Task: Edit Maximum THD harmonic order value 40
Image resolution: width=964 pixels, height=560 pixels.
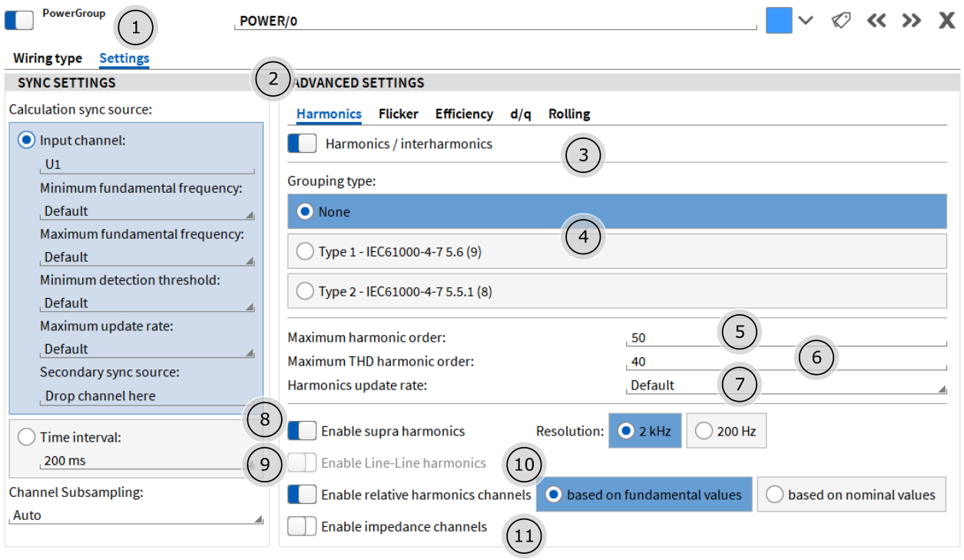Action: pyautogui.click(x=787, y=362)
